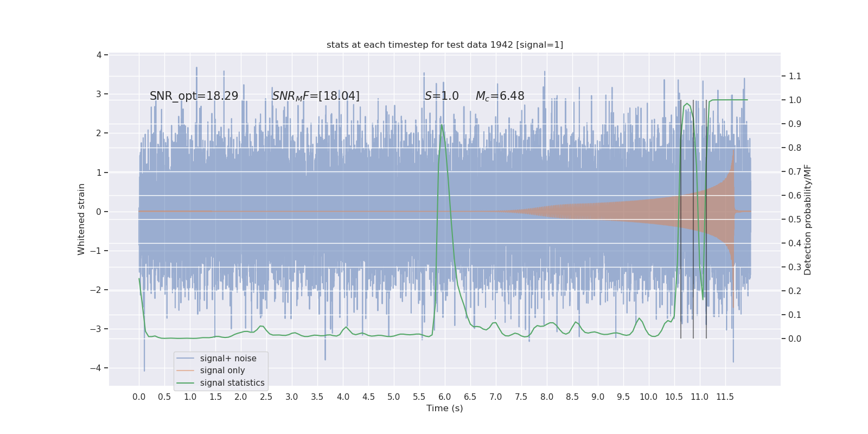
Task: Select the 2.0 time axis tick label
Action: (x=241, y=397)
